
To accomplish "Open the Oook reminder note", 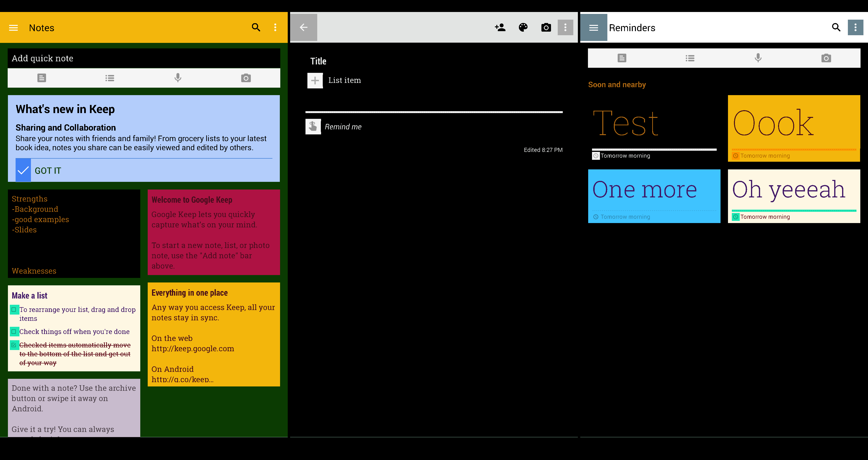I will pyautogui.click(x=794, y=128).
